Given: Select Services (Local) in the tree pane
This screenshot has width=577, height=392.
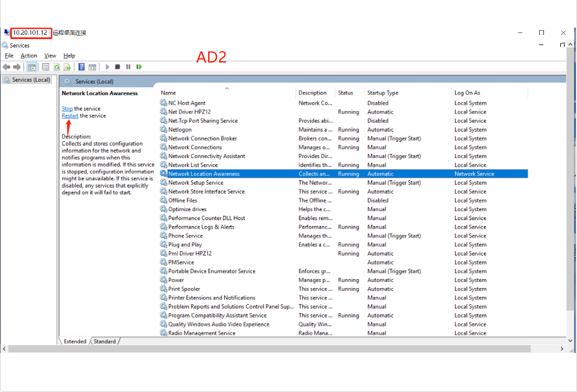Looking at the screenshot, I should (27, 80).
